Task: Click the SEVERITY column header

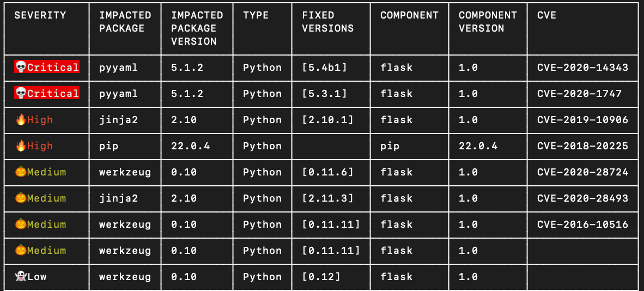Action: coord(40,15)
